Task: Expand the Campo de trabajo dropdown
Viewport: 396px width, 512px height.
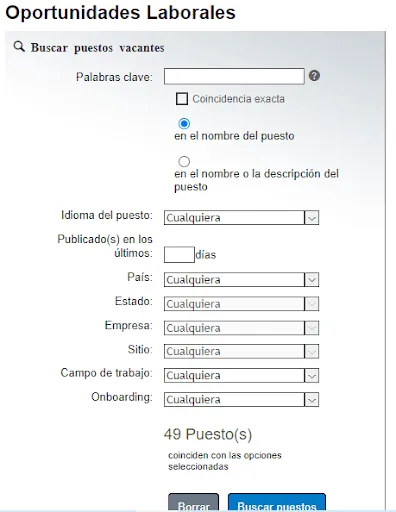Action: coord(241,376)
